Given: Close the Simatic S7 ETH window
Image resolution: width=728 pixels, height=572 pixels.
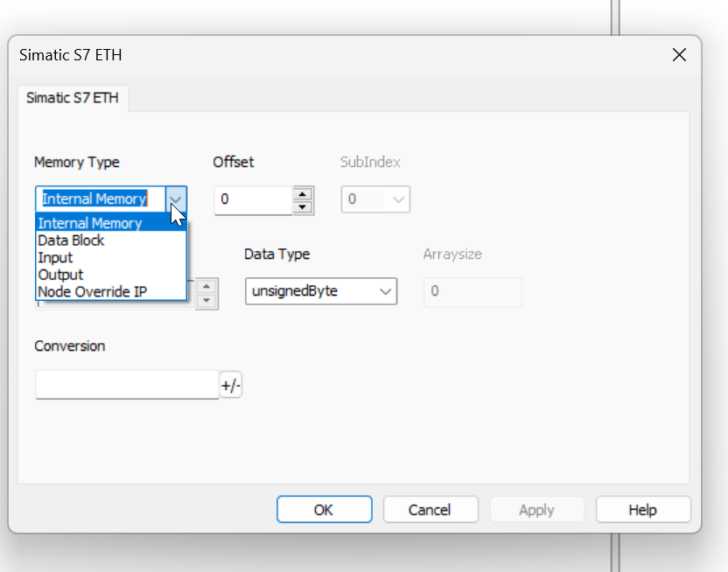Looking at the screenshot, I should pyautogui.click(x=679, y=55).
